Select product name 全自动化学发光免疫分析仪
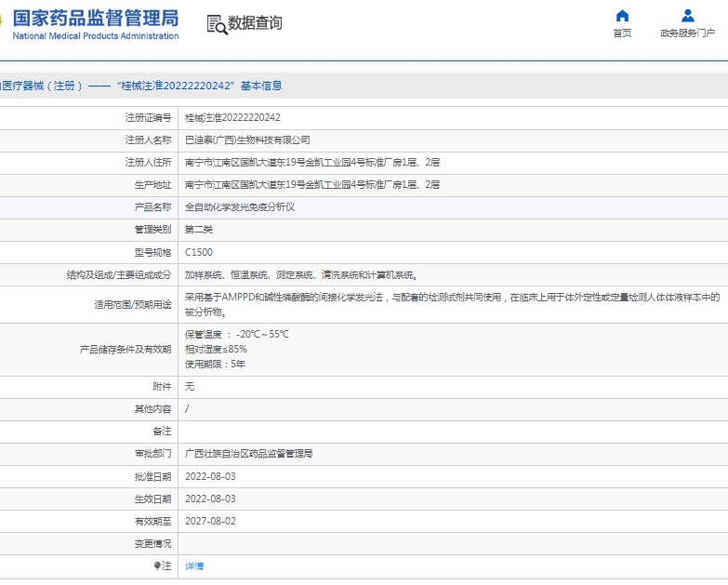 [240, 207]
